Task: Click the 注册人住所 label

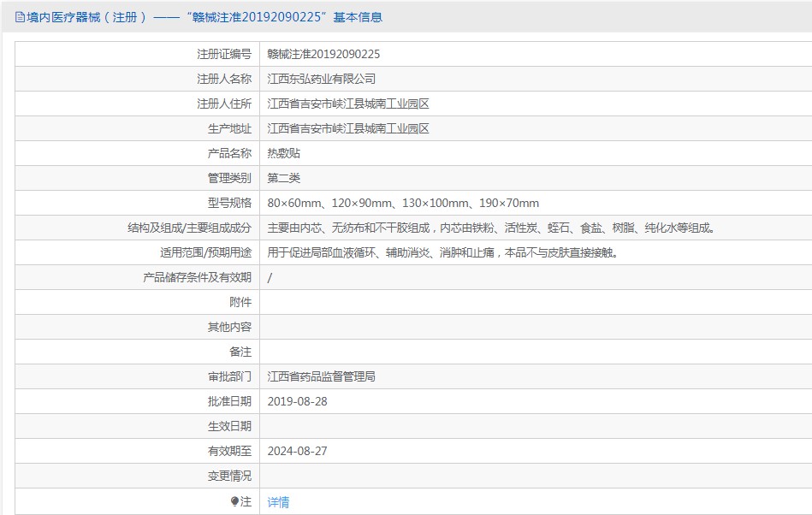Action: (224, 104)
